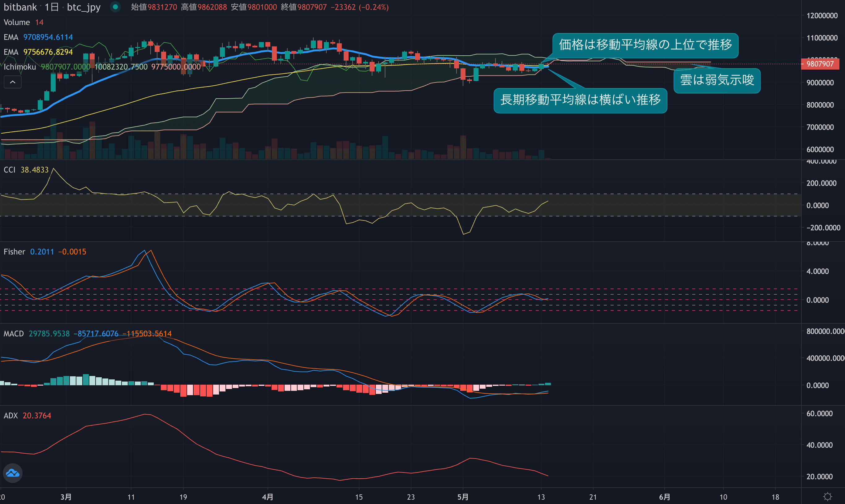Click the '5月' date on the time axis
This screenshot has width=845, height=504.
[x=463, y=497]
